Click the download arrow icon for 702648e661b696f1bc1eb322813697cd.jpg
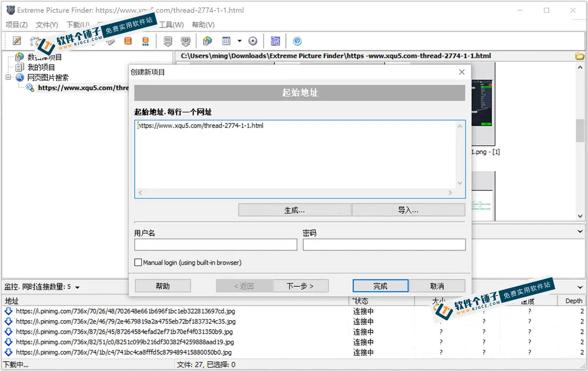This screenshot has width=588, height=371. point(8,311)
